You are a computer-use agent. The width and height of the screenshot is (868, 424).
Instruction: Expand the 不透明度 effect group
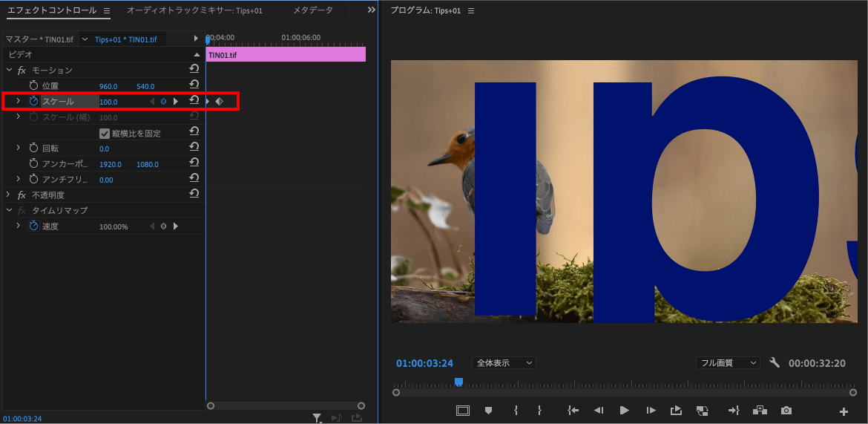pos(8,195)
